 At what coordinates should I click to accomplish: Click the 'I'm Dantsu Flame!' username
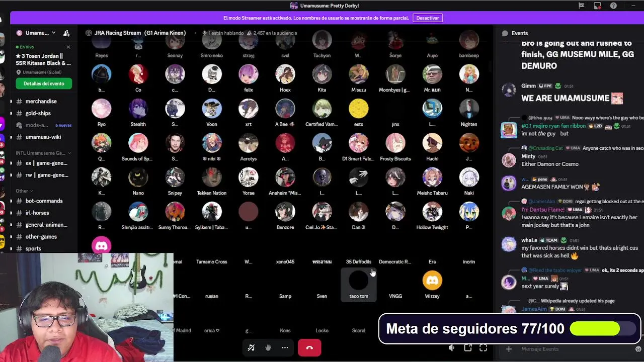point(543,210)
